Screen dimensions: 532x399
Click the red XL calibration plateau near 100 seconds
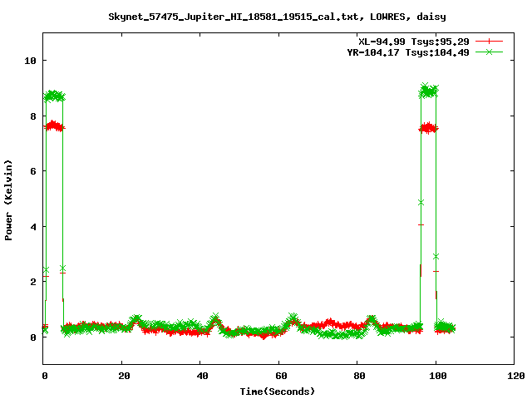point(429,128)
